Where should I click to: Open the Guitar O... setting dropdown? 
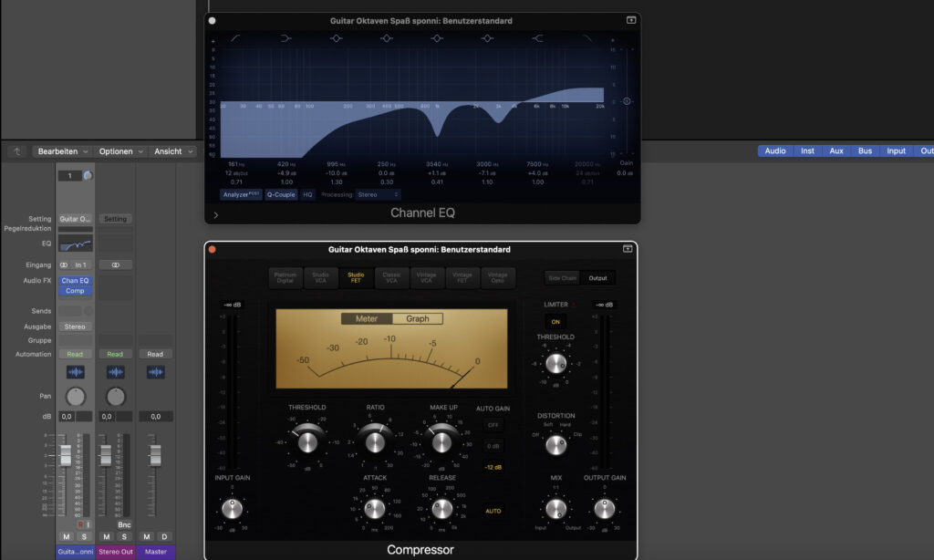pyautogui.click(x=75, y=219)
